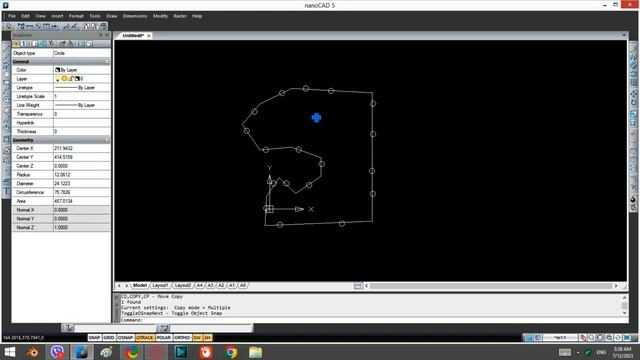Open the Raster menu
The image size is (640, 360).
click(180, 16)
